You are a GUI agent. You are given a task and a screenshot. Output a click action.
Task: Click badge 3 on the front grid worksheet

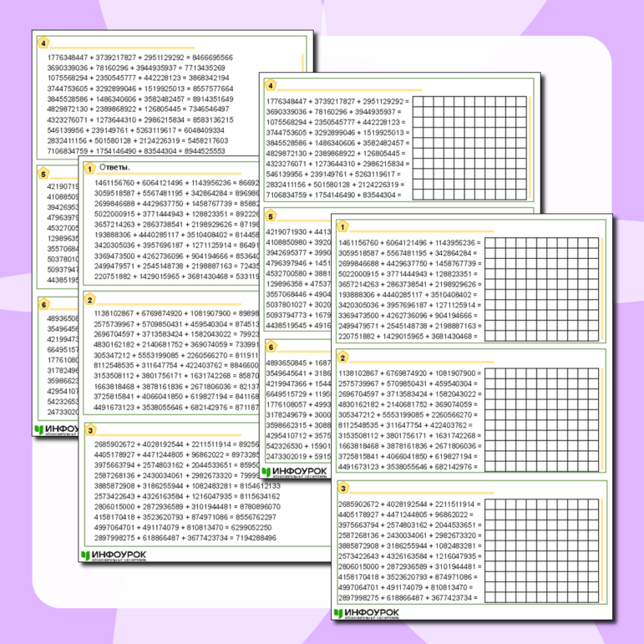(x=343, y=489)
